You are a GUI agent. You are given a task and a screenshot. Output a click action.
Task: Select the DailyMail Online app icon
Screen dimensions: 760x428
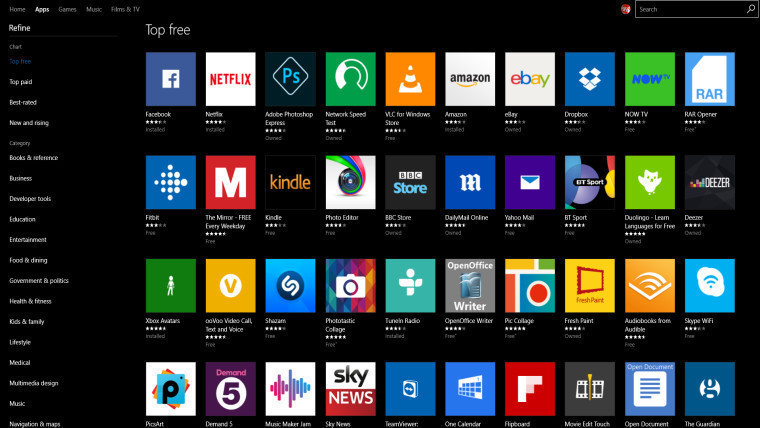(x=470, y=182)
